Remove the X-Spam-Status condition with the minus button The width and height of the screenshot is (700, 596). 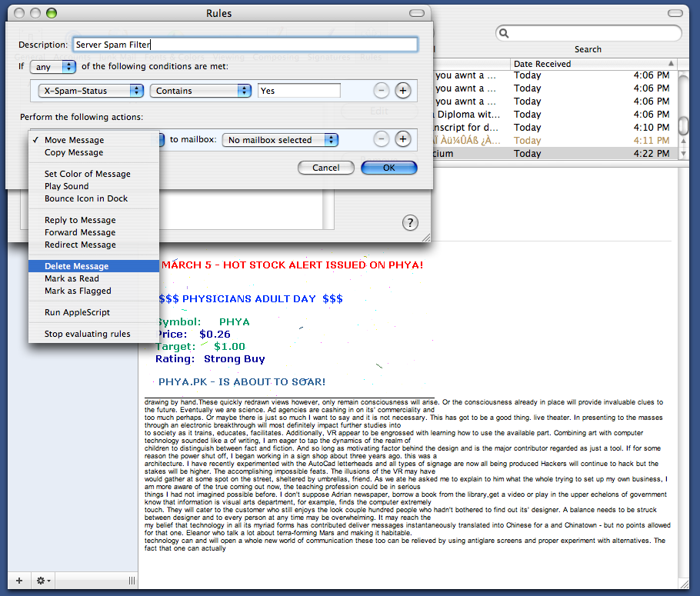382,91
